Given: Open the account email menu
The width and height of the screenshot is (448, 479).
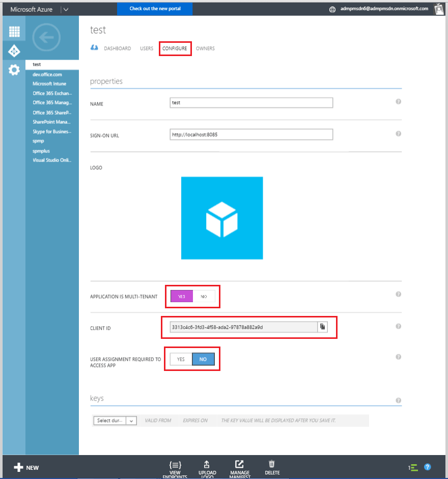Looking at the screenshot, I should click(384, 9).
